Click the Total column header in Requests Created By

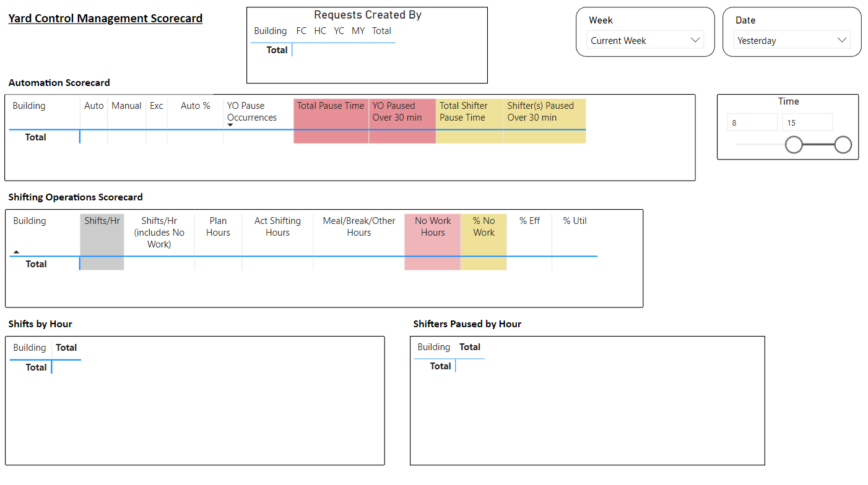381,31
